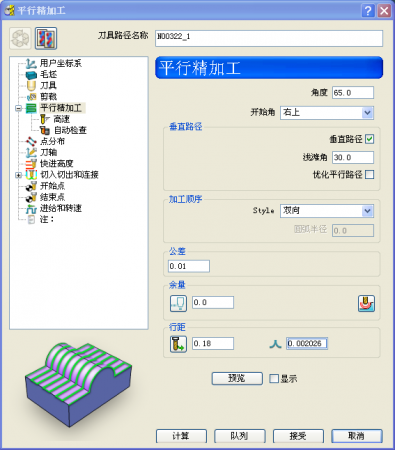Click the 队列 queue button
The image size is (395, 450).
pos(240,436)
